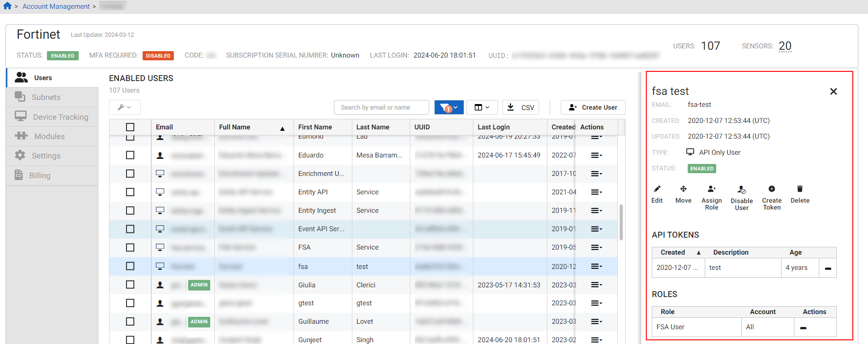Viewport: 868px width, 344px height.
Task: Select the checkbox for Giulia Clerici row
Action: [130, 285]
